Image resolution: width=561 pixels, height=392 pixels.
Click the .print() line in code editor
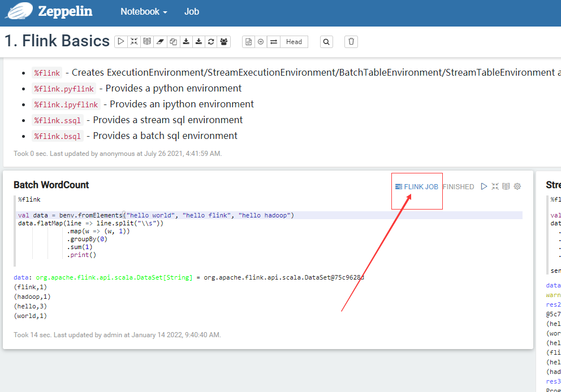pos(81,255)
